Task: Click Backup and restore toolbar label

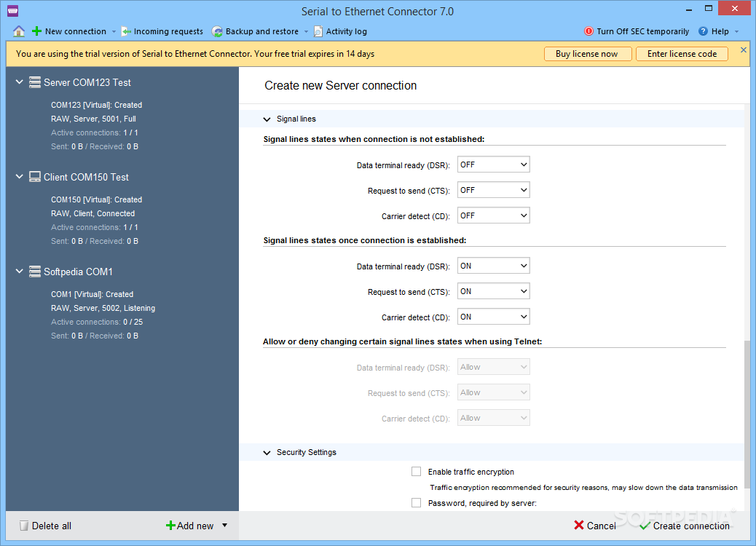Action: 262,31
